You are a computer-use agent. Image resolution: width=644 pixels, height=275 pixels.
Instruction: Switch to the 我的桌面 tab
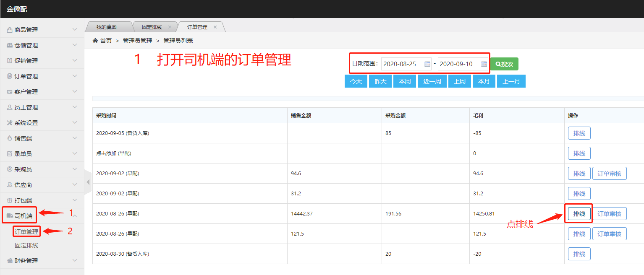tap(107, 27)
